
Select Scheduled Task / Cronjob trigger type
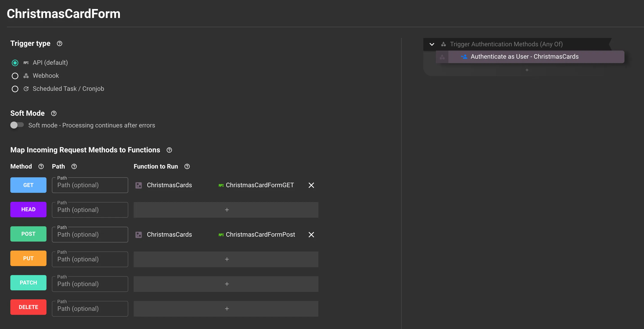[15, 89]
